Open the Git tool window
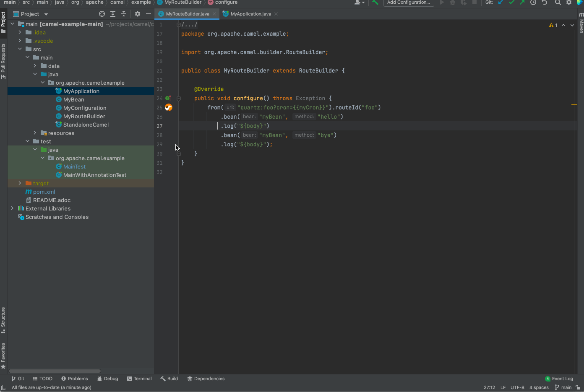Image resolution: width=584 pixels, height=392 pixels. [x=18, y=379]
